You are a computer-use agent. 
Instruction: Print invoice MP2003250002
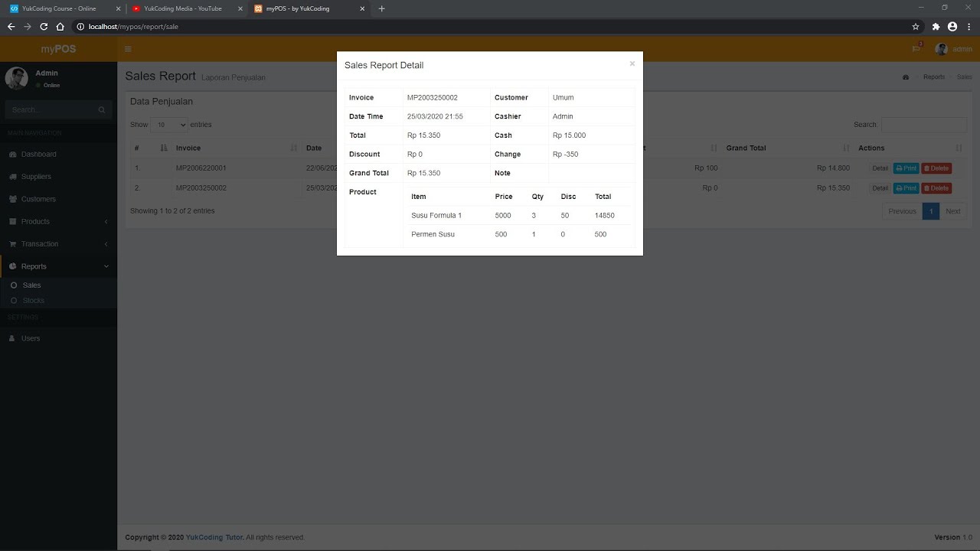(x=906, y=188)
